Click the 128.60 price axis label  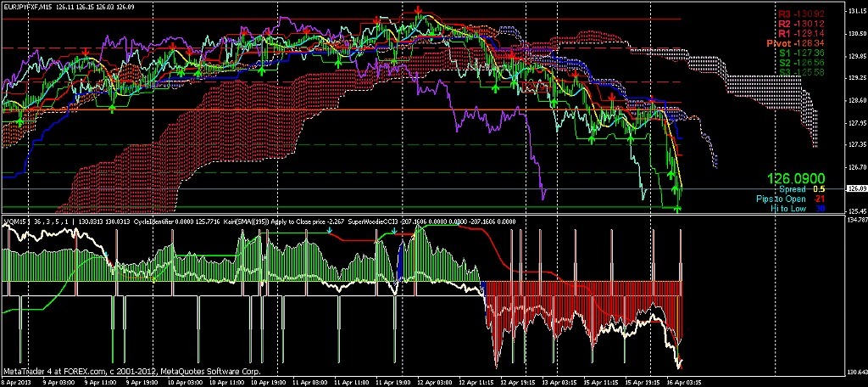pyautogui.click(x=856, y=100)
